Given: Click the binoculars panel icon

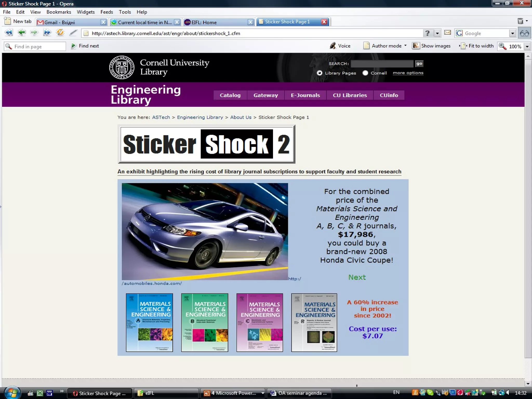Looking at the screenshot, I should point(524,33).
